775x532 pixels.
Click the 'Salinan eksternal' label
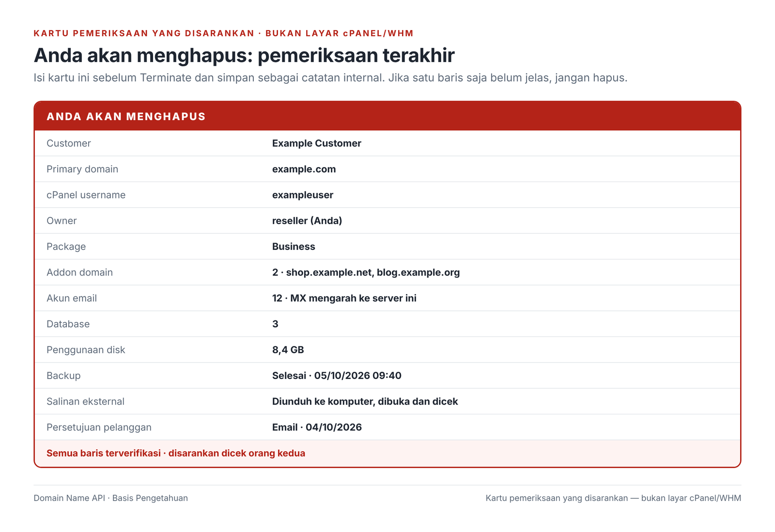click(85, 401)
